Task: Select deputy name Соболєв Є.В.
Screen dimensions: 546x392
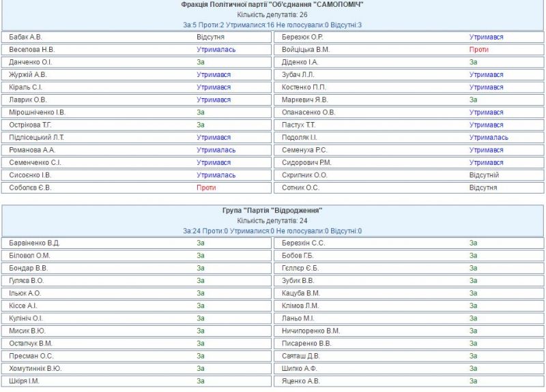Action: [x=30, y=187]
